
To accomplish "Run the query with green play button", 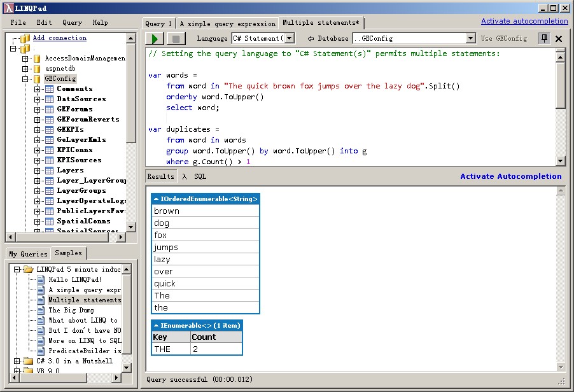I will click(155, 39).
